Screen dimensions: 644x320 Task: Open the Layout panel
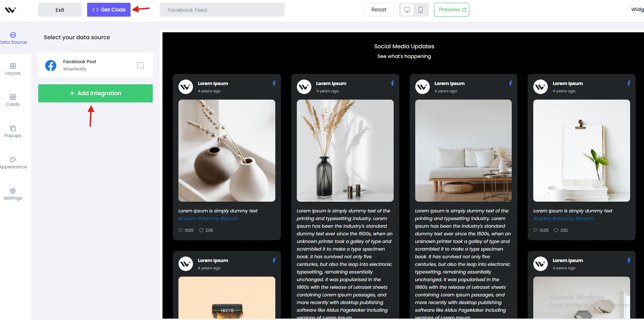pyautogui.click(x=13, y=69)
